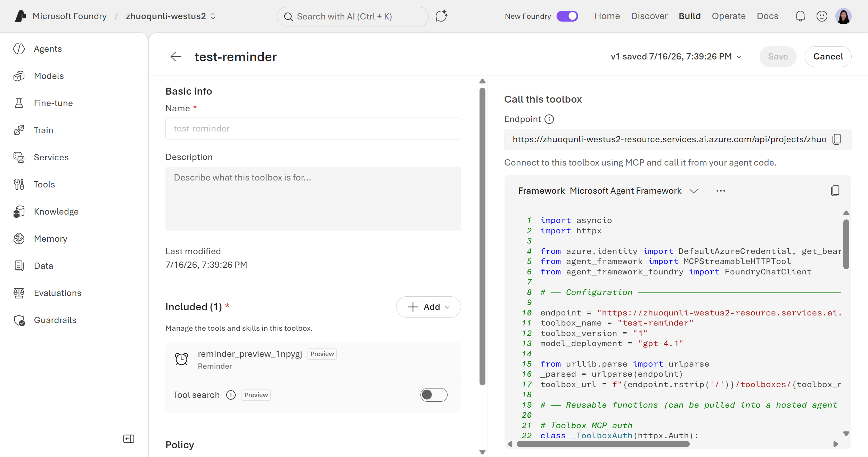Image resolution: width=868 pixels, height=457 pixels.
Task: Collapse the sidebar navigation panel
Action: click(x=129, y=439)
